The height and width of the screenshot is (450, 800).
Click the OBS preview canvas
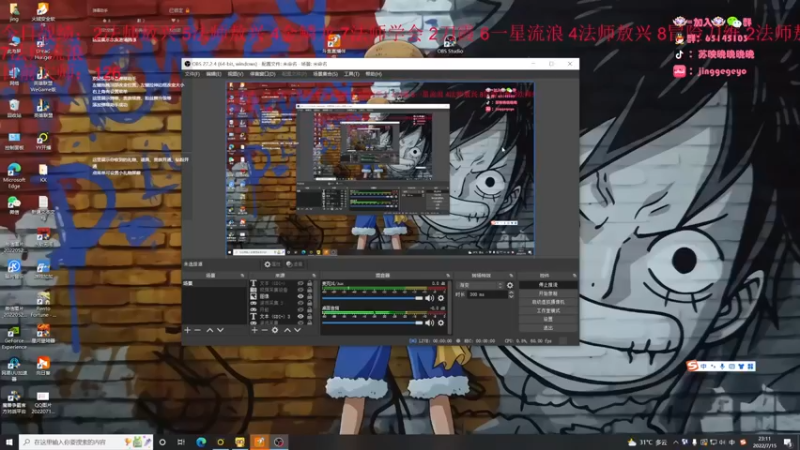tap(380, 169)
